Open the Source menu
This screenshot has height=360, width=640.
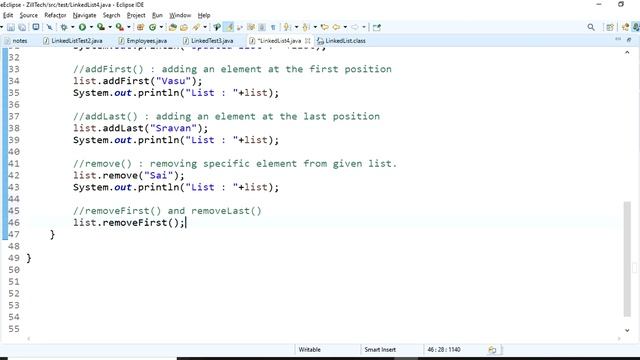click(x=29, y=15)
